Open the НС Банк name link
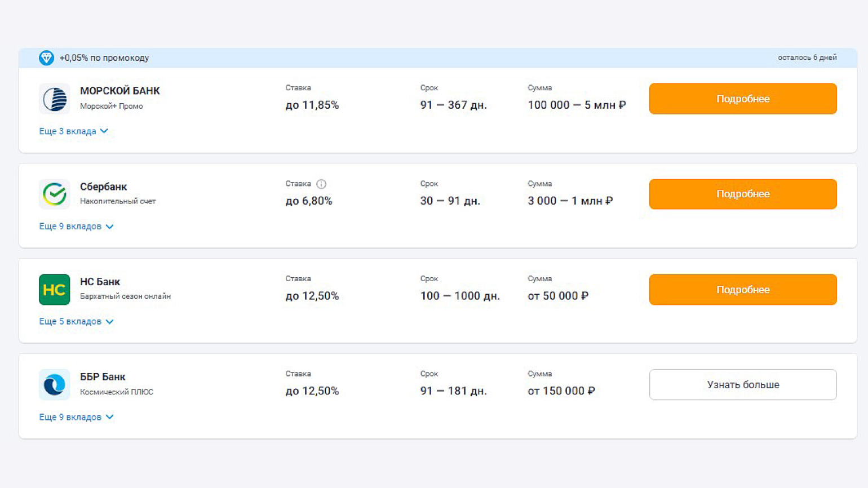The width and height of the screenshot is (868, 488). point(100,282)
